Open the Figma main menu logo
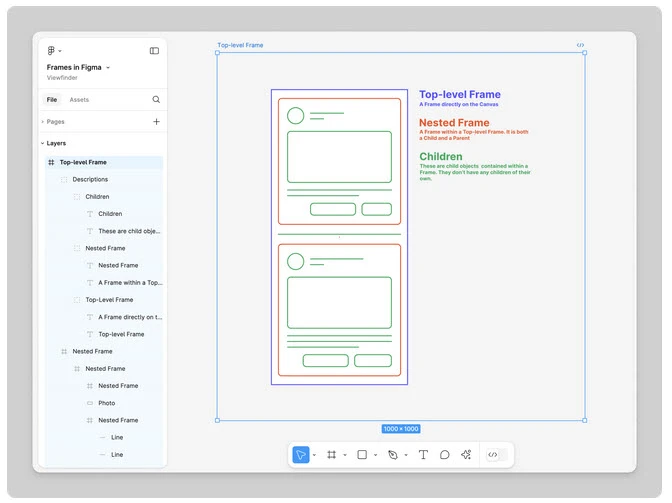The height and width of the screenshot is (503, 672). pyautogui.click(x=51, y=51)
